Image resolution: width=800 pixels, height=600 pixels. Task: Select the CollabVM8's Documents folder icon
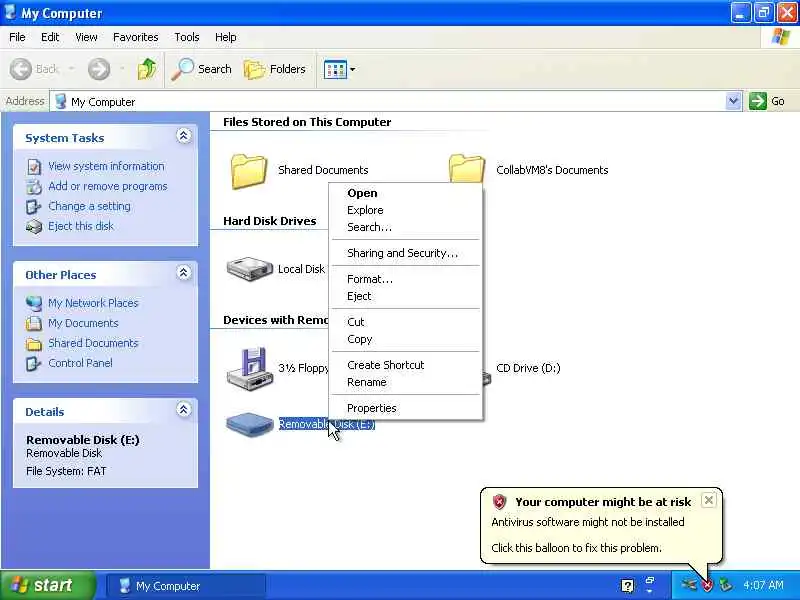(466, 168)
